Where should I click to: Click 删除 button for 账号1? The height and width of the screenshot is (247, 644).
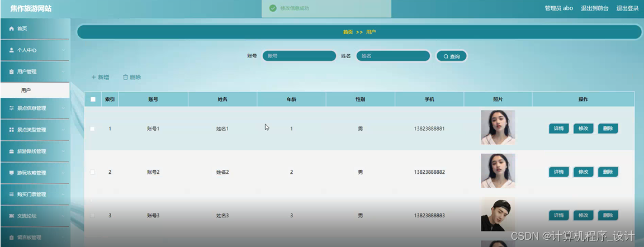tap(608, 129)
